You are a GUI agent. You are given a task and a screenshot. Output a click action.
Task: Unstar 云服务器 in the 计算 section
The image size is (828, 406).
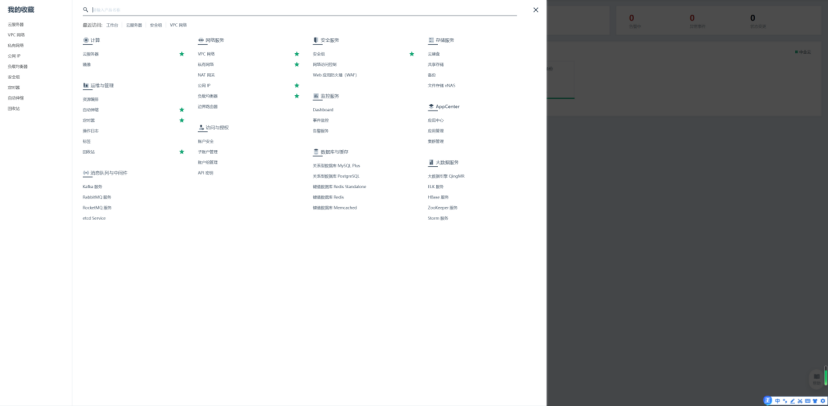point(182,54)
